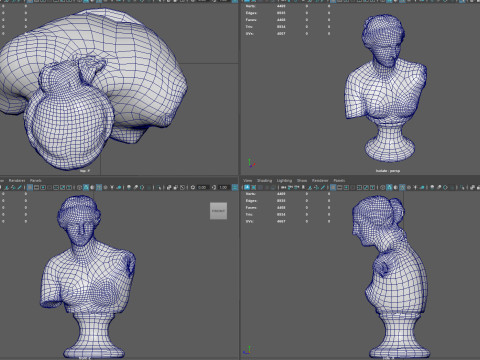480x360 pixels.
Task: Toggle shadows in bottom-left panel
Action: 119,187
